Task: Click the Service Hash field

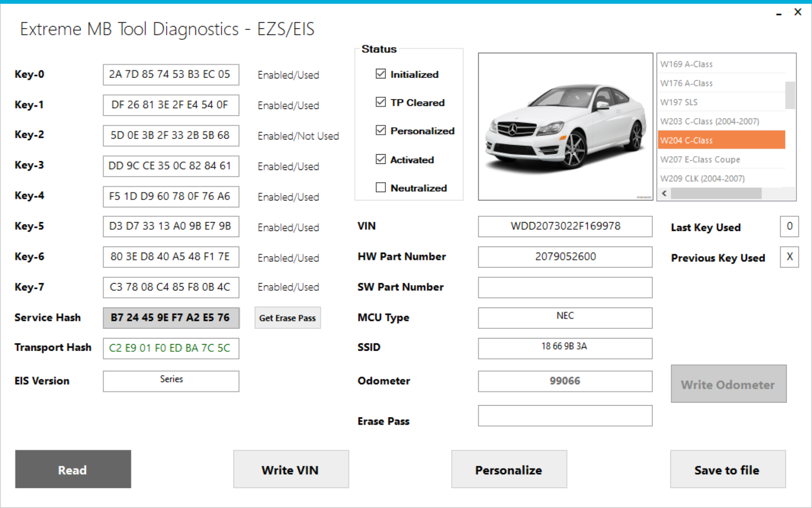Action: (171, 318)
